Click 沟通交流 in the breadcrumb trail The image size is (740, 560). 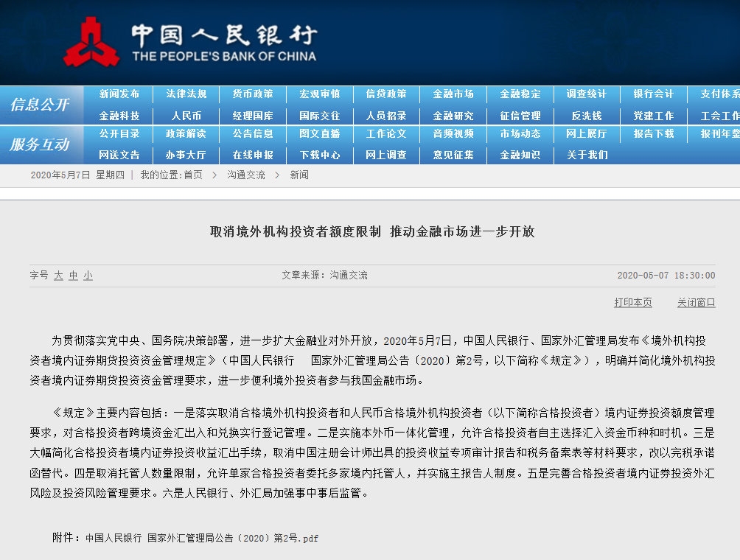pos(246,175)
